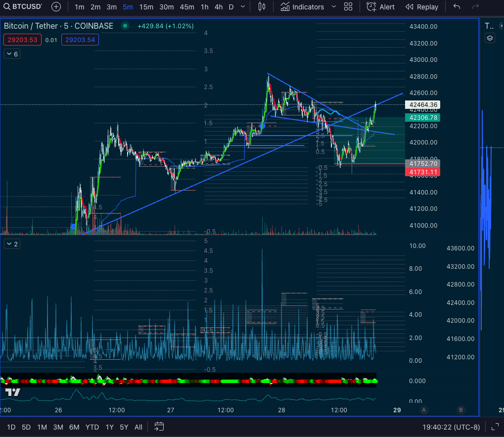Maximize the chart with fullscreen icon
The image size is (504, 437).
(x=495, y=427)
